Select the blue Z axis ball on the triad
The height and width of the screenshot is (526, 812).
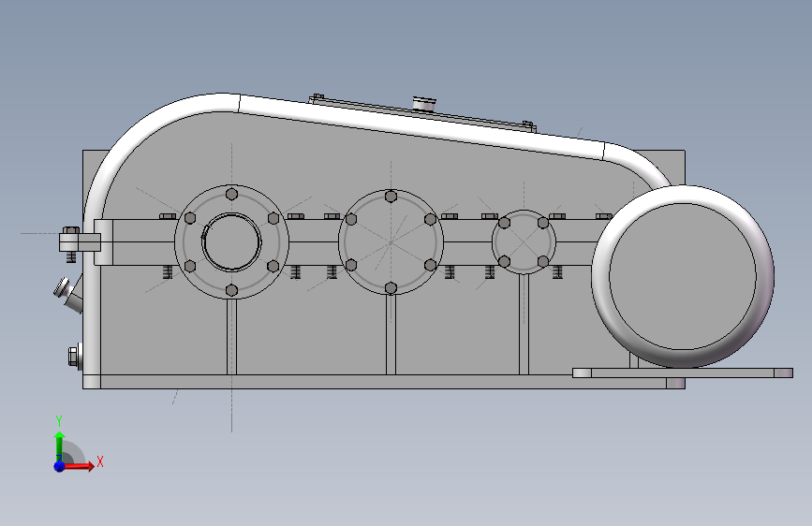(60, 466)
